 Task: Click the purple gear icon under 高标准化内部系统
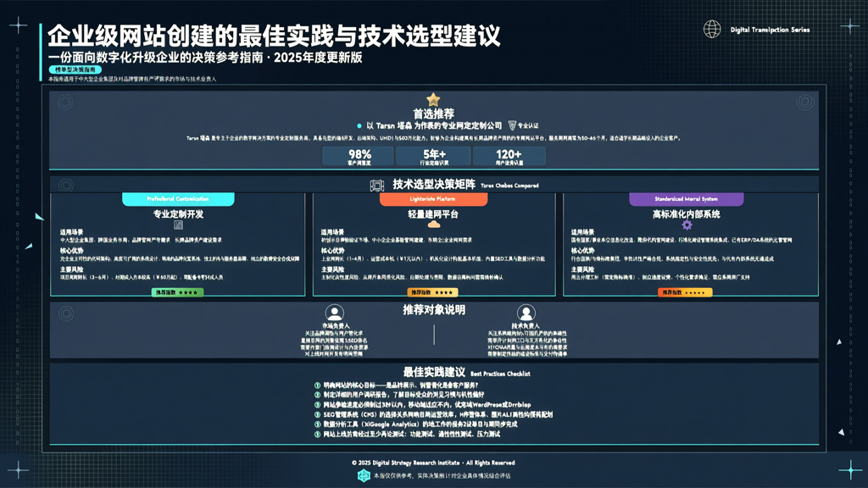pyautogui.click(x=687, y=225)
